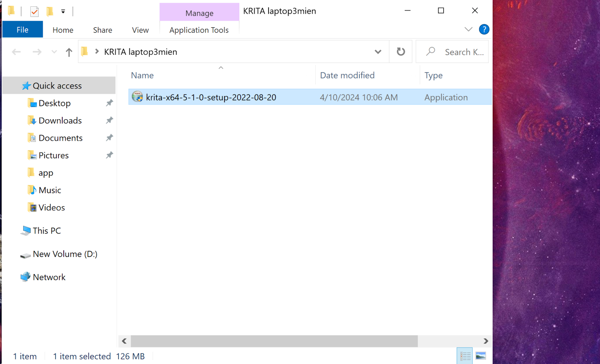The width and height of the screenshot is (600, 364).
Task: Click the 4/10/2024 10:06 AM date cell
Action: tap(359, 97)
